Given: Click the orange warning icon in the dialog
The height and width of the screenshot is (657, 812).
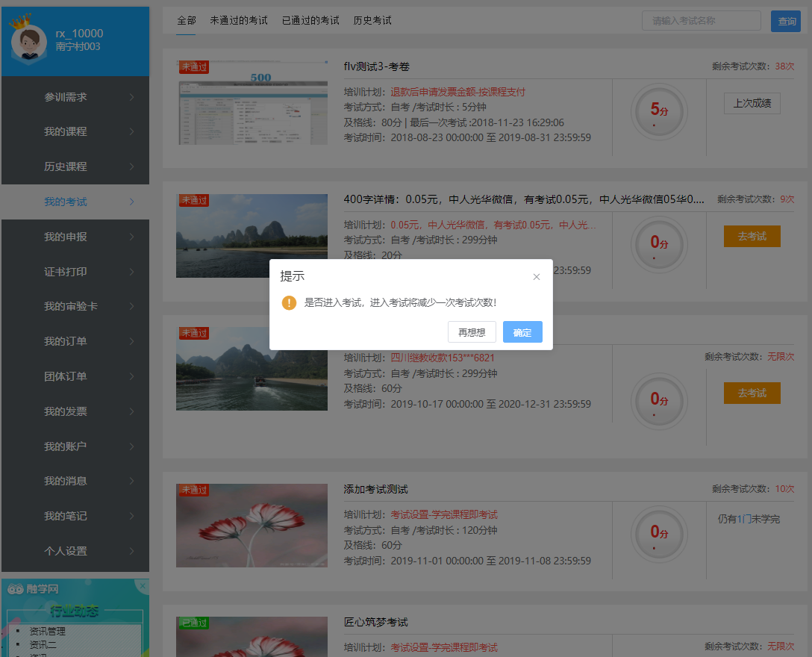Looking at the screenshot, I should point(289,302).
